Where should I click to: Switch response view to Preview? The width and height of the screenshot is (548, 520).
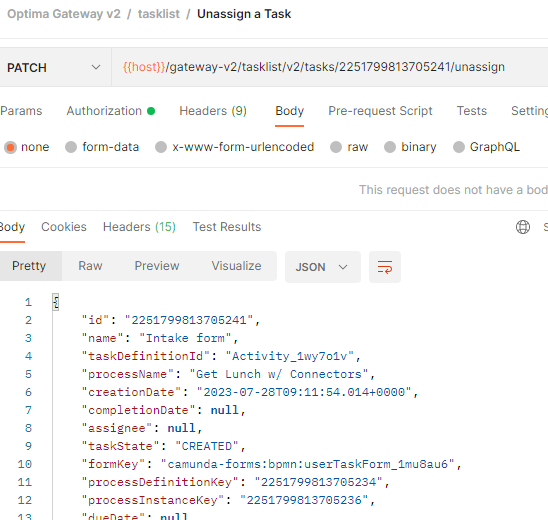pos(157,266)
